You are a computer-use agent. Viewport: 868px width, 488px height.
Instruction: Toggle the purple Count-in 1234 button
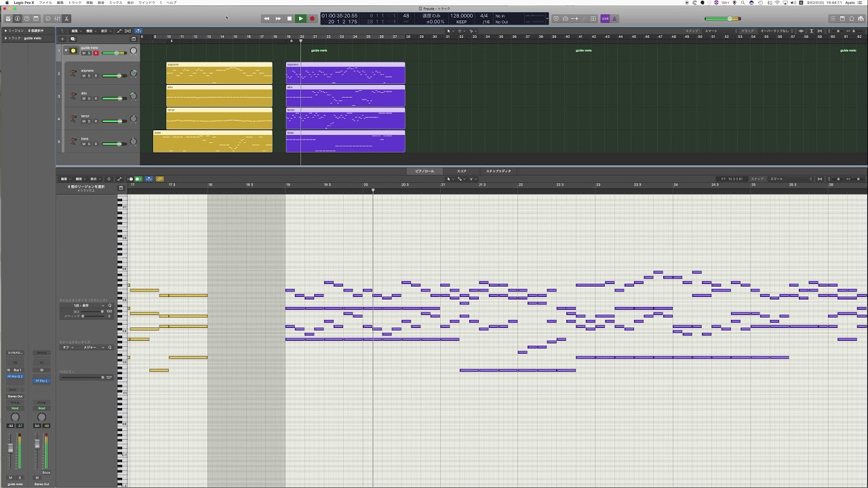click(x=605, y=18)
